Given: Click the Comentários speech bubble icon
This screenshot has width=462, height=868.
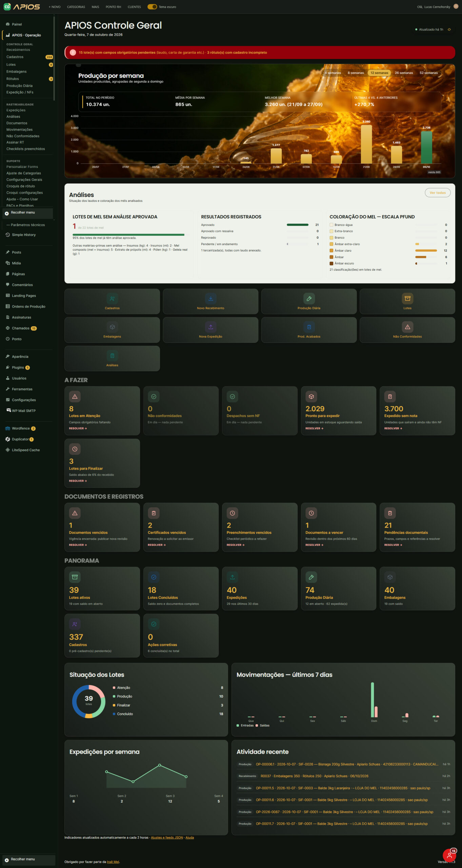Looking at the screenshot, I should tap(7, 285).
